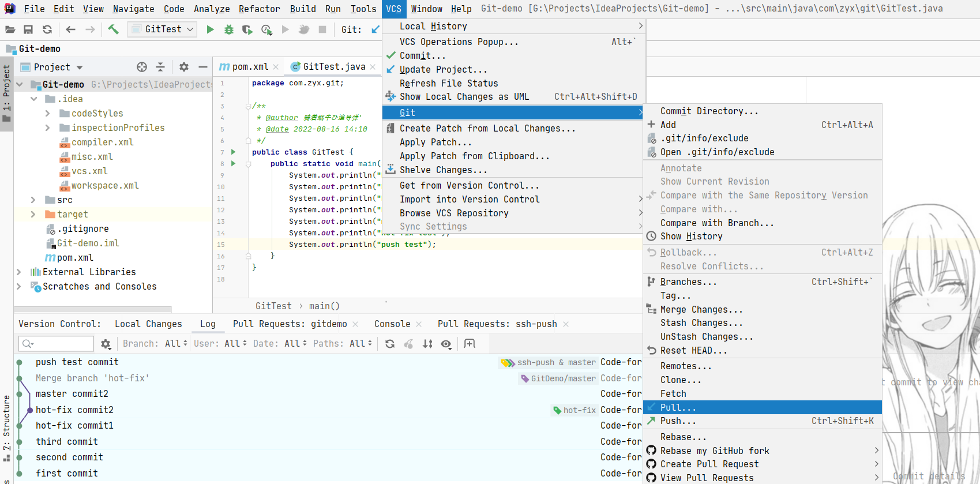Open new log tab icon
The width and height of the screenshot is (980, 484).
tap(470, 344)
